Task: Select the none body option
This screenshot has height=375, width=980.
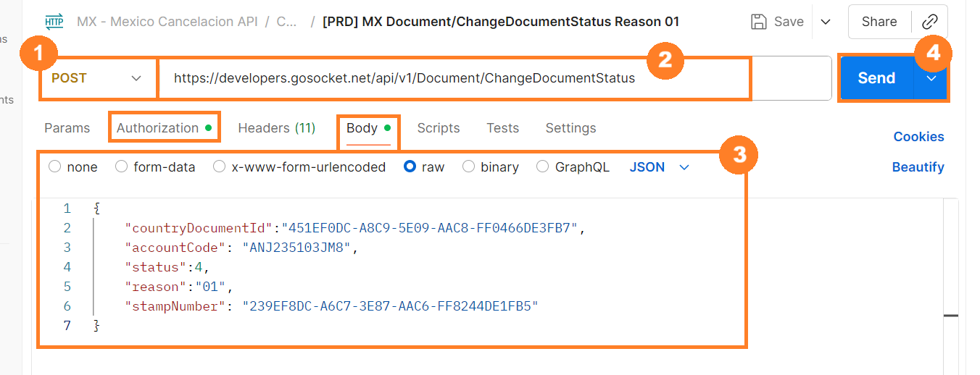Action: coord(72,167)
